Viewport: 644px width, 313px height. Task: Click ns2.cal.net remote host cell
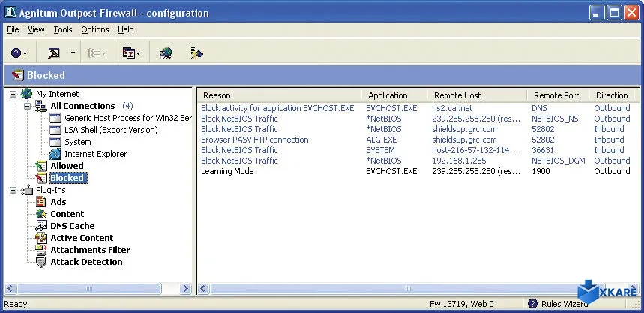tap(452, 108)
